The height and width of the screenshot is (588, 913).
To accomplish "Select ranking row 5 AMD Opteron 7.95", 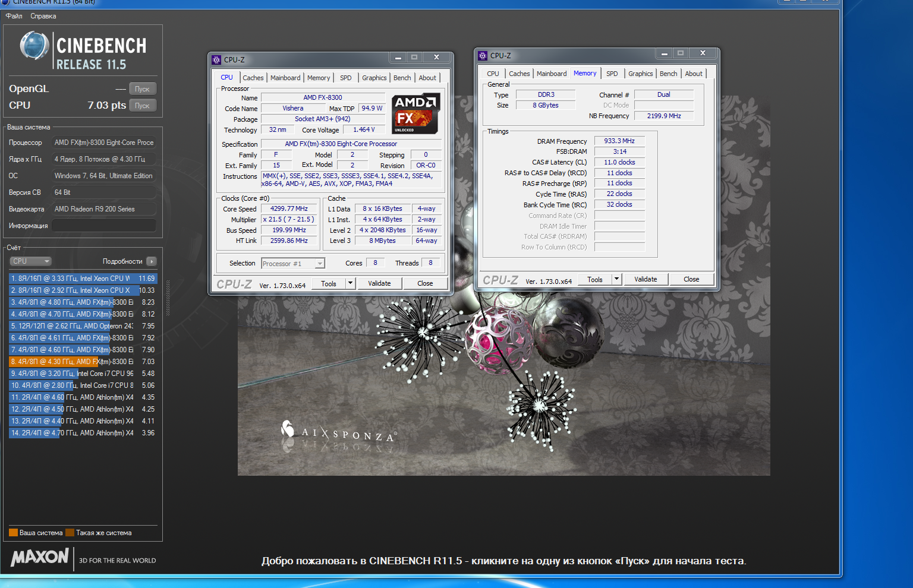I will [83, 326].
